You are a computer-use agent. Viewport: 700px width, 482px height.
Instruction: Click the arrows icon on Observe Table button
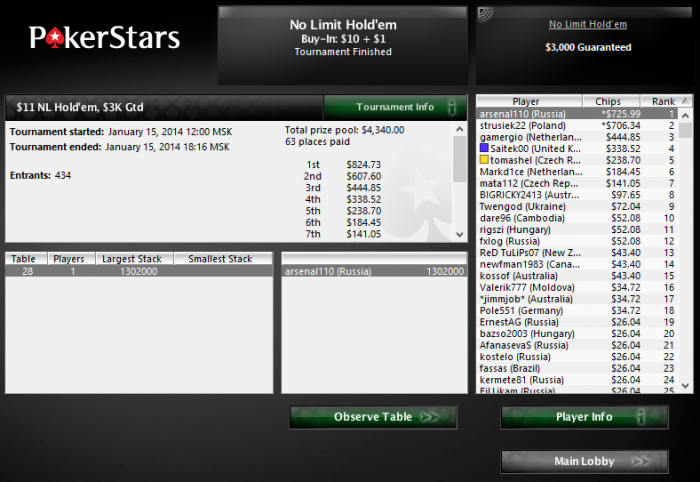tap(429, 417)
